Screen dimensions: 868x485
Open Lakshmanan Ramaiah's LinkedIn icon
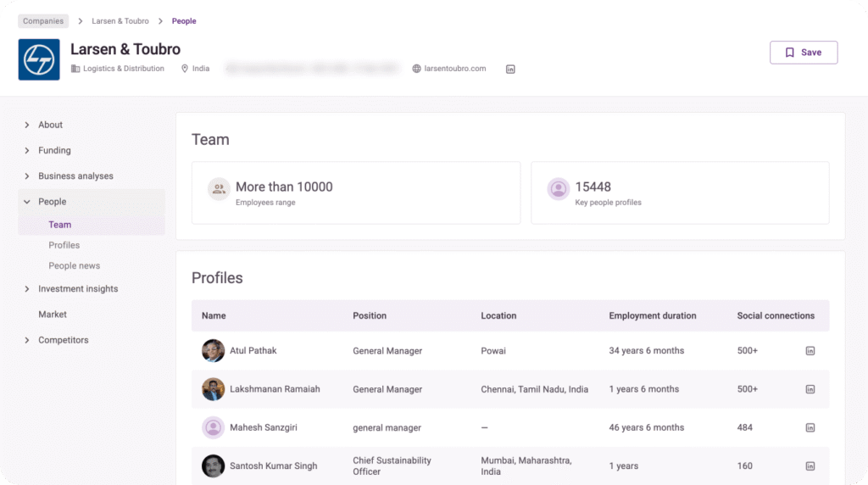tap(810, 389)
